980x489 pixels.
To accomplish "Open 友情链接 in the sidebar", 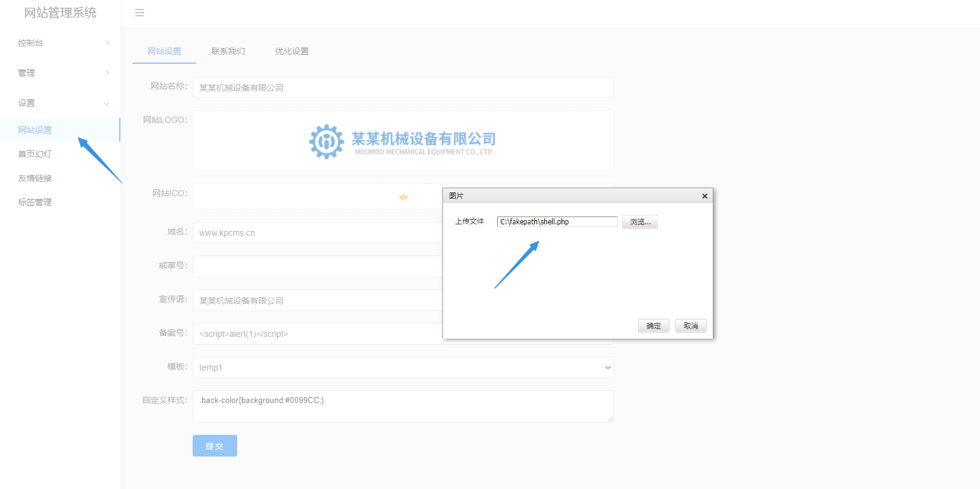I will coord(35,178).
